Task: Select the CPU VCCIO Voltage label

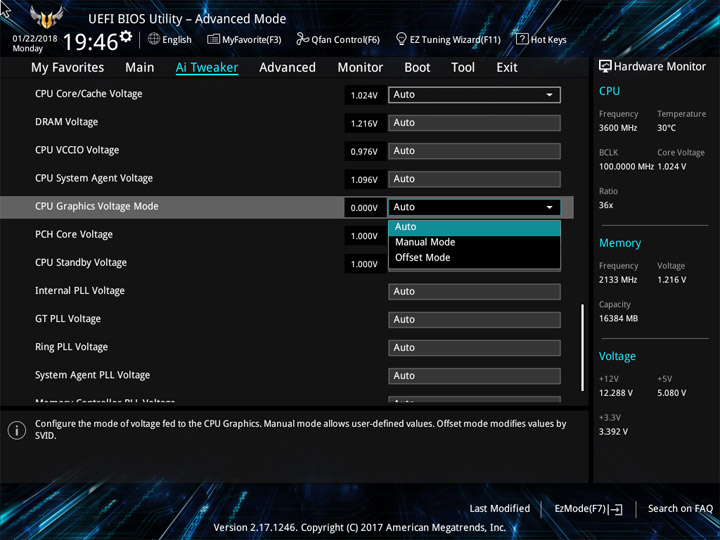Action: pyautogui.click(x=77, y=150)
